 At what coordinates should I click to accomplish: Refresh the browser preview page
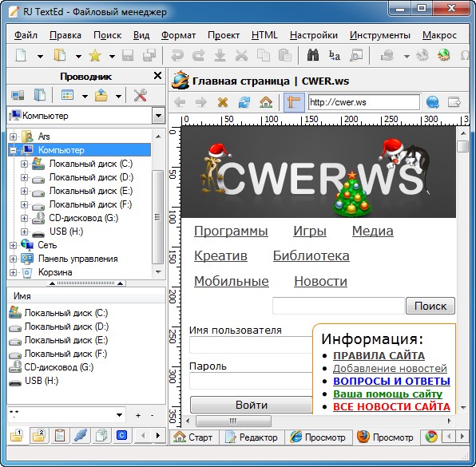244,102
